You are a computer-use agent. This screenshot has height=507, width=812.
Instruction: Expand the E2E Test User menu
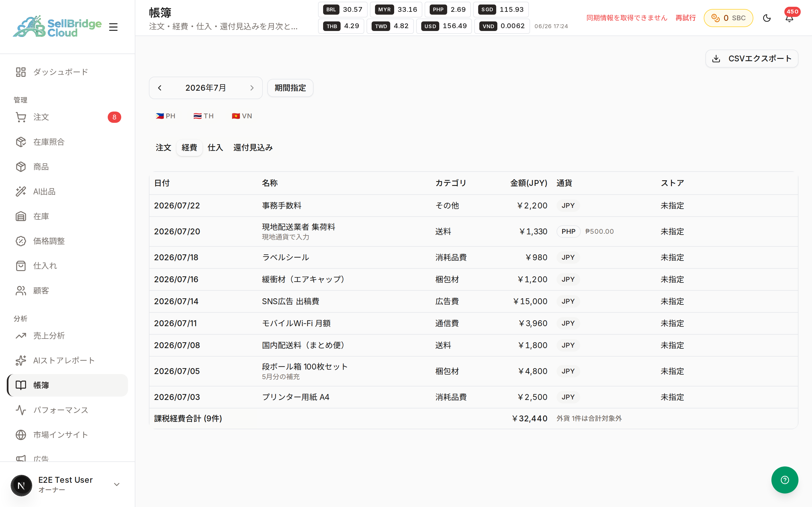tap(67, 484)
